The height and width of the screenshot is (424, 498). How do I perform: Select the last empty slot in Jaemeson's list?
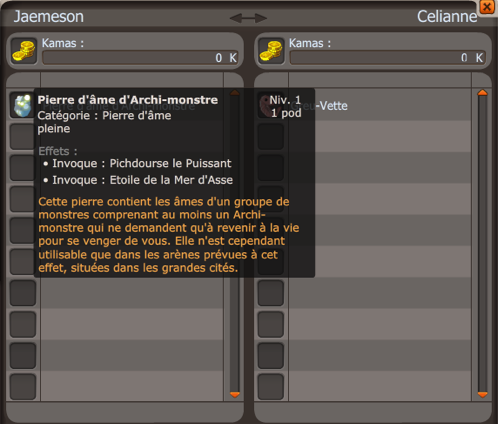pyautogui.click(x=23, y=387)
